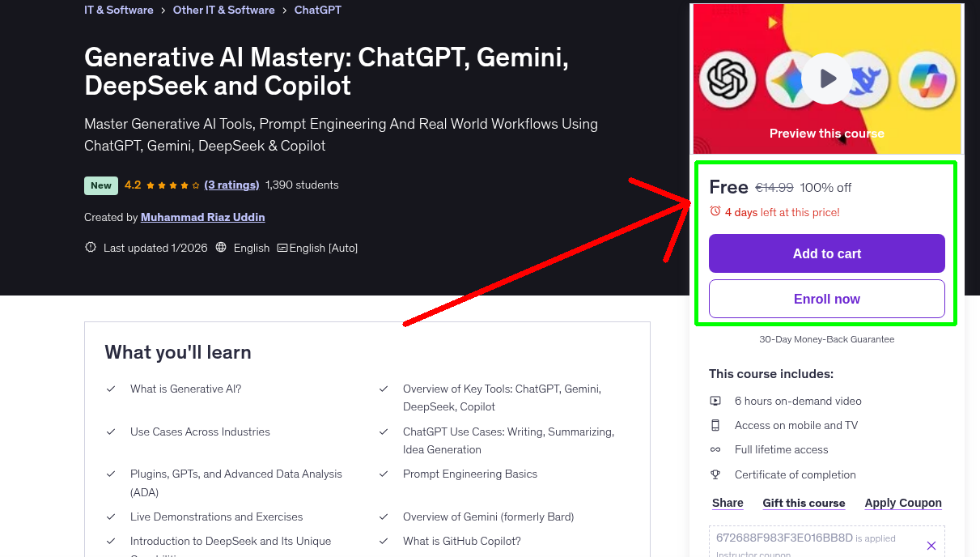Click Add to cart
The height and width of the screenshot is (557, 980).
[826, 253]
